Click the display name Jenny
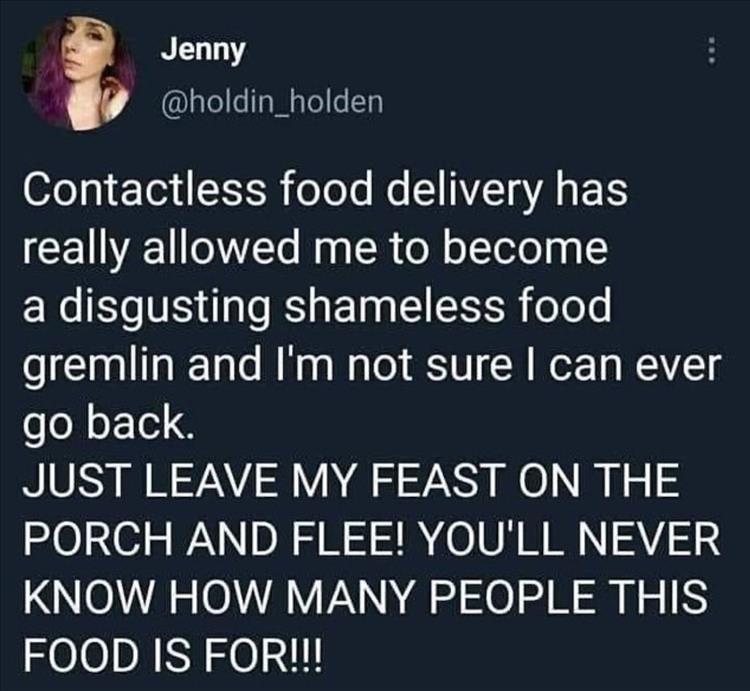 click(203, 50)
